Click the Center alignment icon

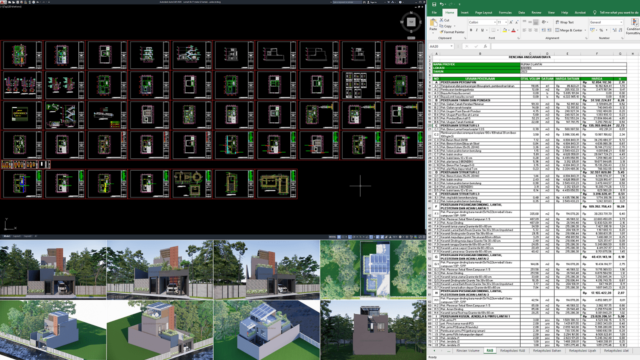[530, 30]
